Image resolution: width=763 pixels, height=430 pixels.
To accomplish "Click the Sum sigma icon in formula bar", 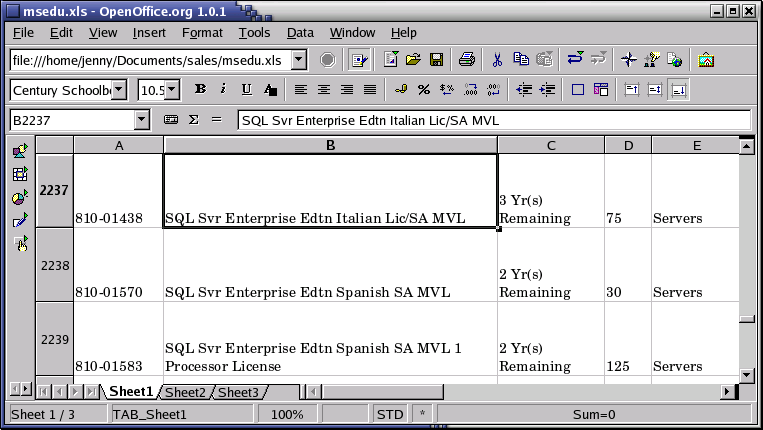I will (193, 120).
